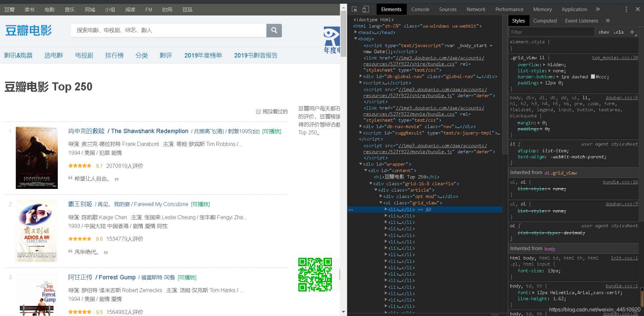
Task: Toggle :hov element state panel
Action: (604, 32)
